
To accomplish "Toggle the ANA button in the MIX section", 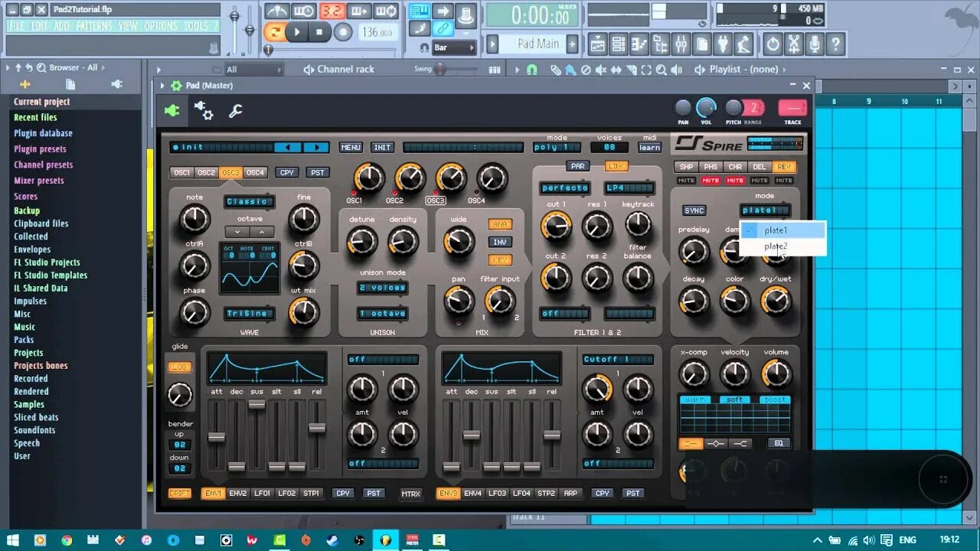I will [x=500, y=224].
